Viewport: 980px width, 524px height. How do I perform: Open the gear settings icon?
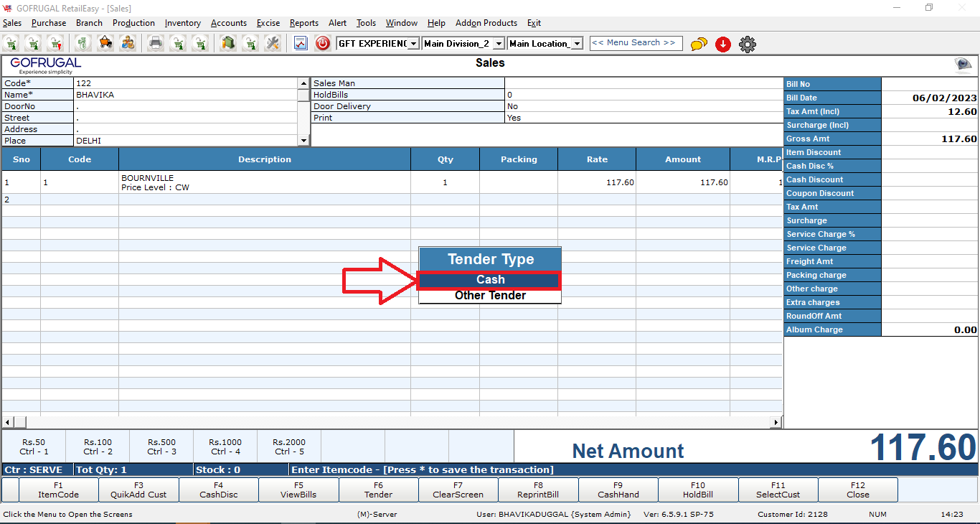748,45
